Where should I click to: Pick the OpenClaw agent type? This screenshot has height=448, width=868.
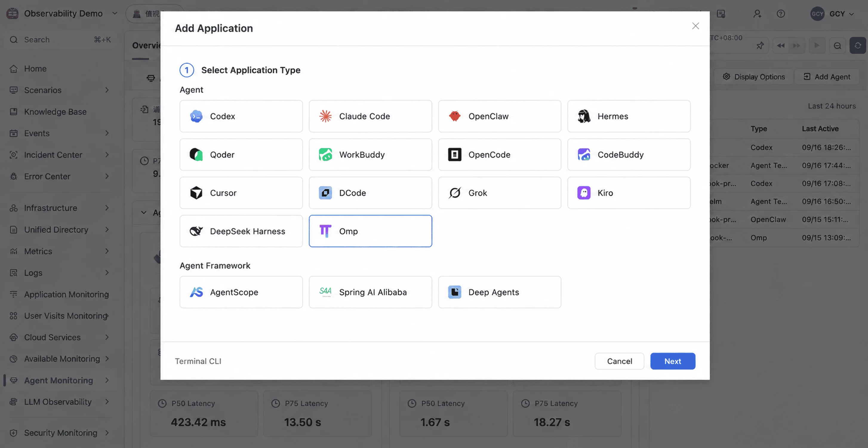click(500, 116)
